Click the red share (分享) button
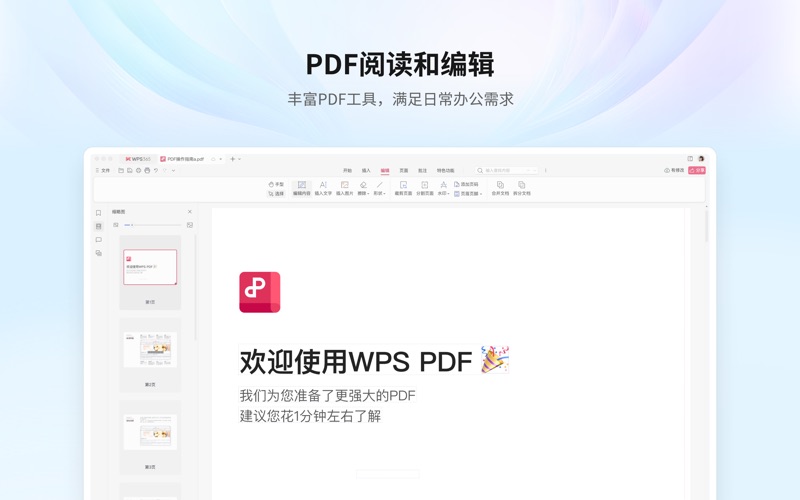The height and width of the screenshot is (500, 800). click(x=697, y=170)
